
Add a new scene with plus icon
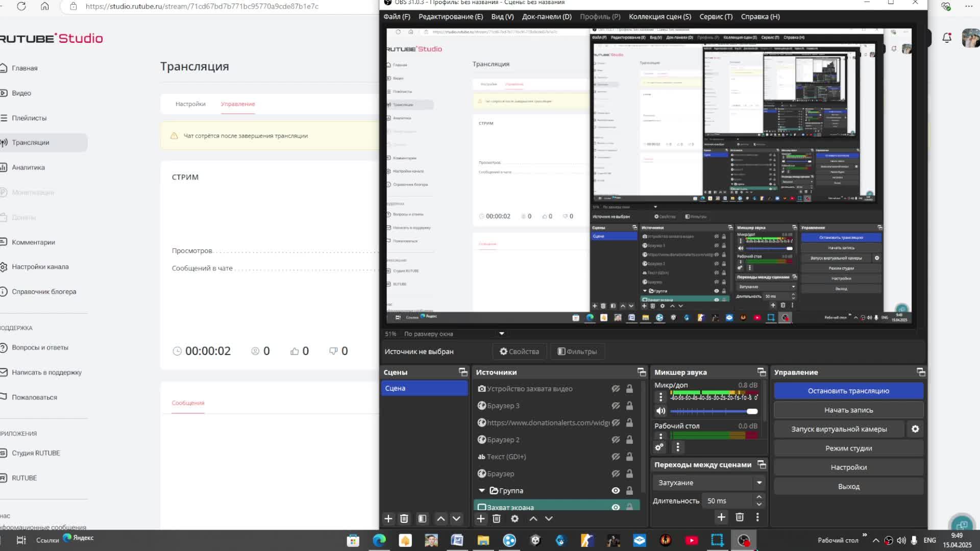click(x=388, y=519)
